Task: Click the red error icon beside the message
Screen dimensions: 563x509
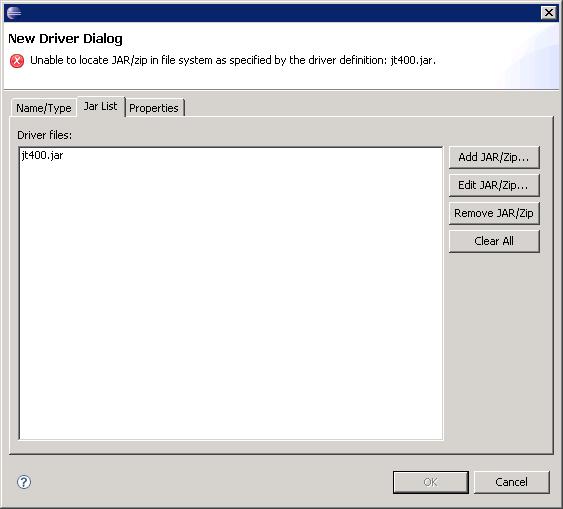Action: tap(17, 61)
